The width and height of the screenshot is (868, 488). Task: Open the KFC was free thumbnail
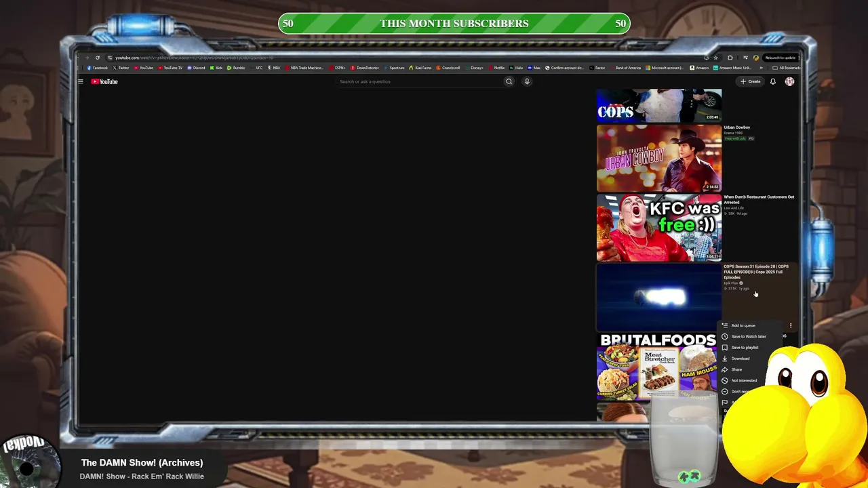659,228
